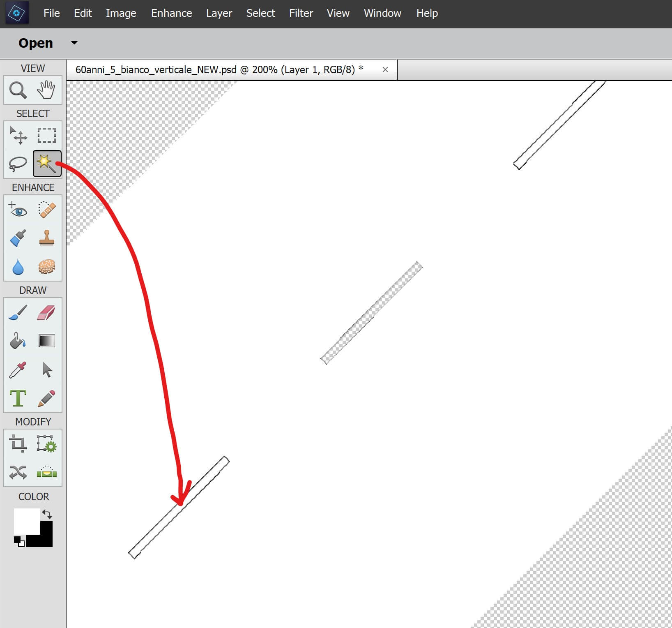Select the Paint Bucket tool

(18, 341)
